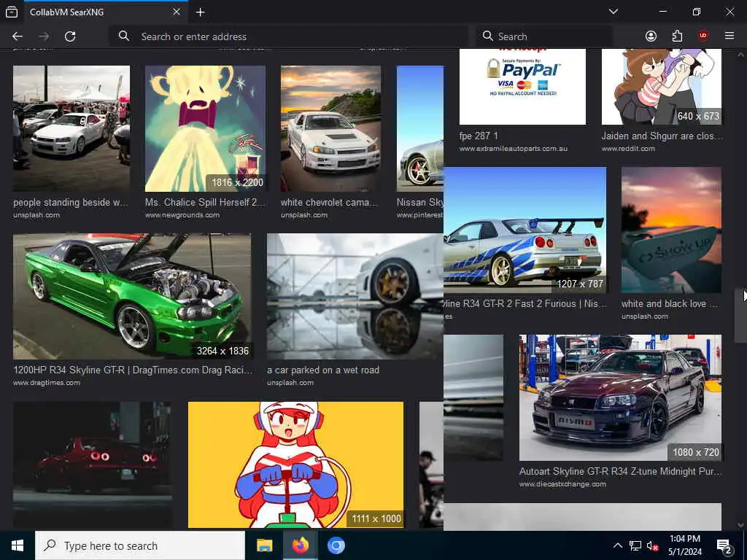Click 'Jaiden and Shgurr are clos...' title
Image resolution: width=747 pixels, height=560 pixels.
(662, 136)
